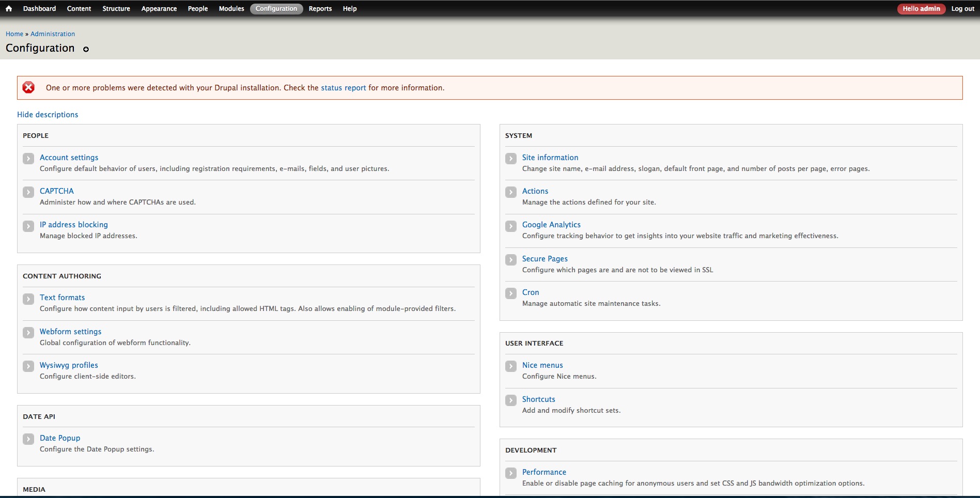This screenshot has height=498, width=980.
Task: Click the SYSTEM section heading
Action: click(x=519, y=135)
